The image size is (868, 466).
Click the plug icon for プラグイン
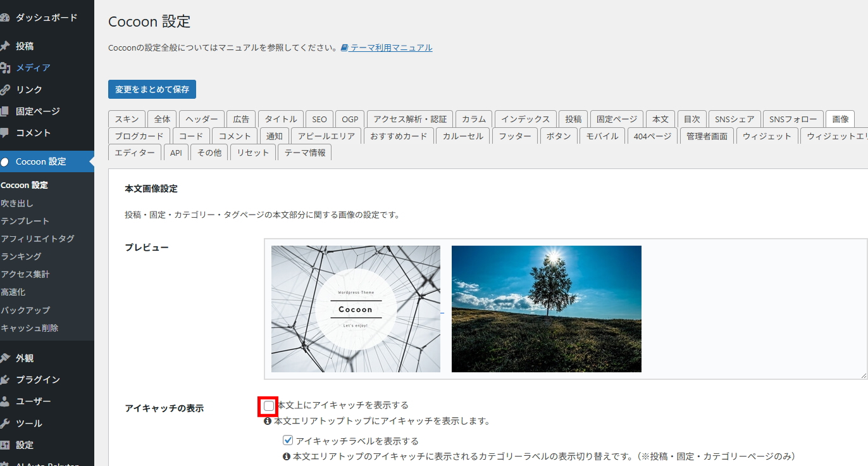tap(5, 380)
